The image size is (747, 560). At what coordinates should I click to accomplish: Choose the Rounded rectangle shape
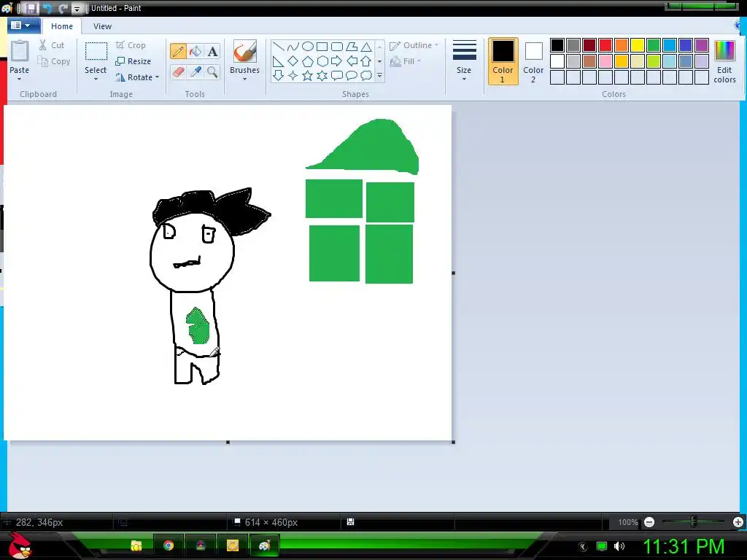(x=337, y=47)
